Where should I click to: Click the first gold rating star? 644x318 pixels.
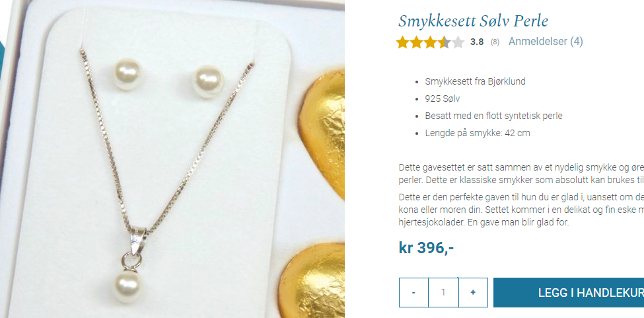coord(402,42)
